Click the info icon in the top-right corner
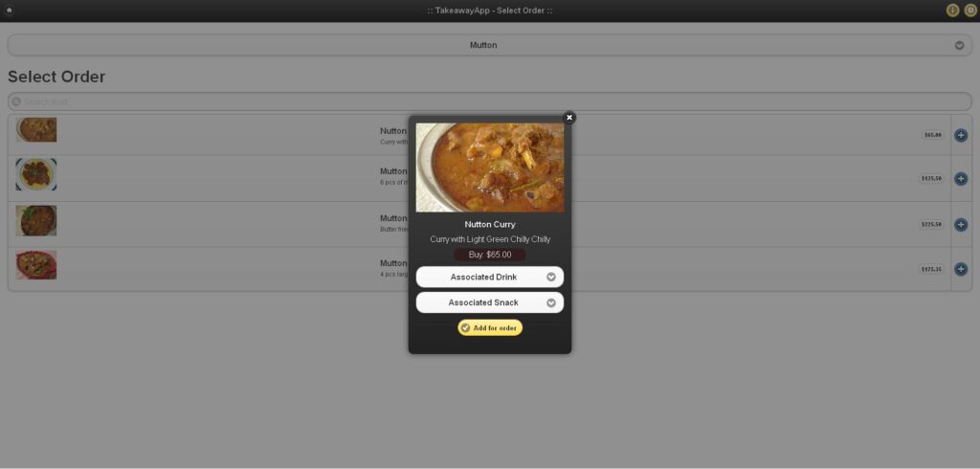980x469 pixels. point(952,10)
